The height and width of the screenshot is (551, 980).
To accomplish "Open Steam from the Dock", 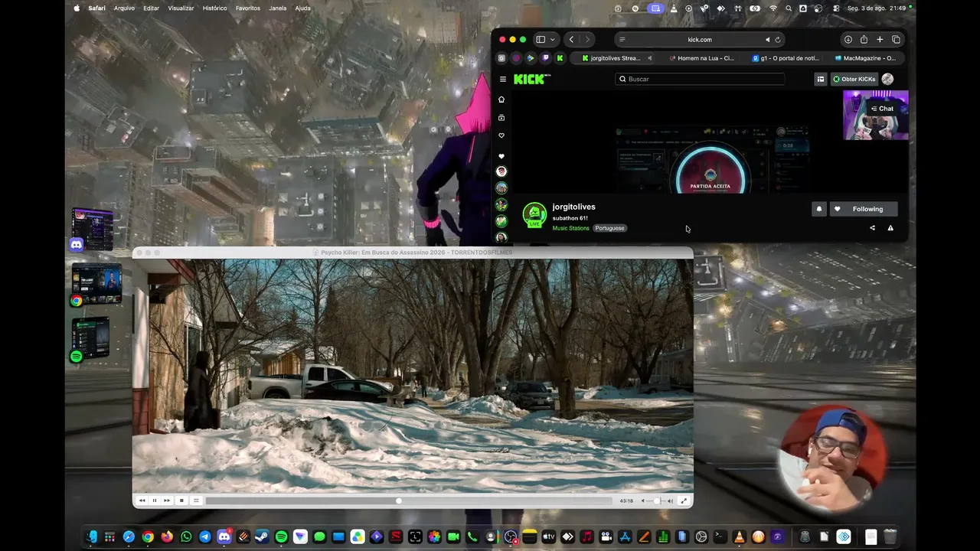I will tap(262, 537).
